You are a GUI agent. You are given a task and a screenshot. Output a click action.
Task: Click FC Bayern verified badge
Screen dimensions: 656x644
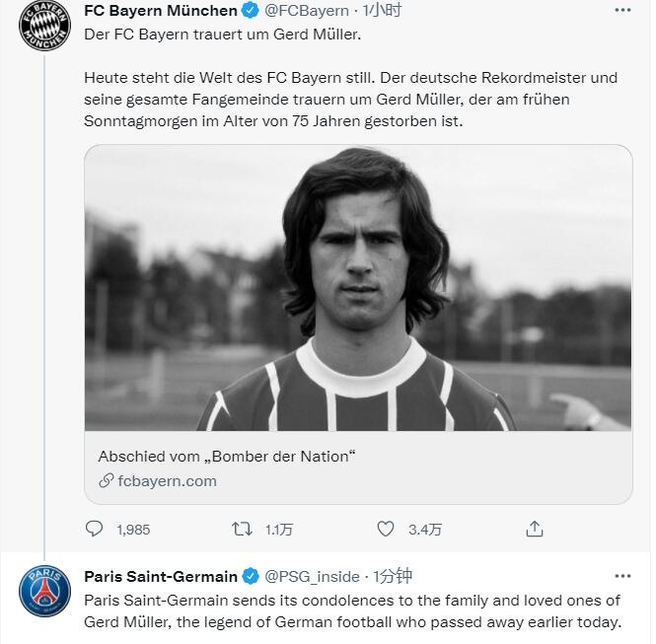coord(250,11)
